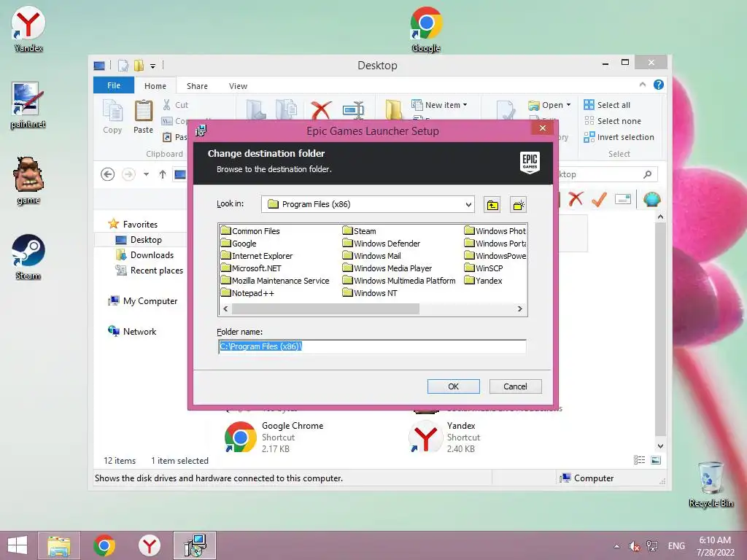Open the Open dropdown in ribbon
The height and width of the screenshot is (560, 747).
click(x=549, y=105)
